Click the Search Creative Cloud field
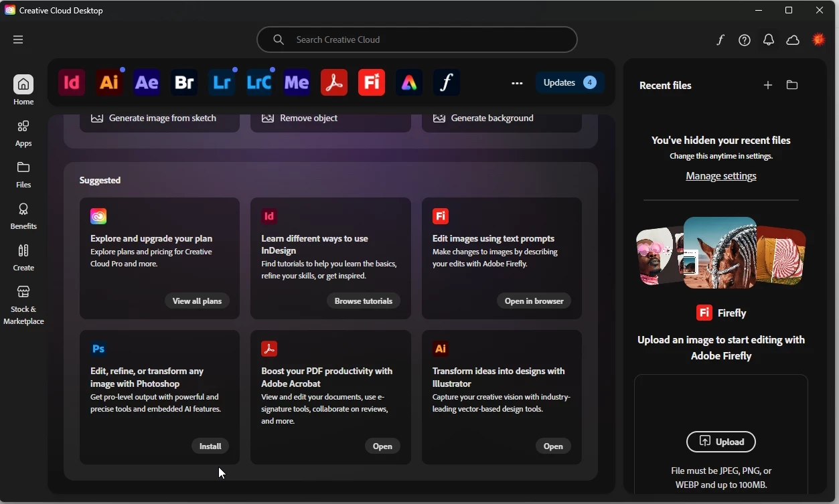839x504 pixels. [417, 39]
